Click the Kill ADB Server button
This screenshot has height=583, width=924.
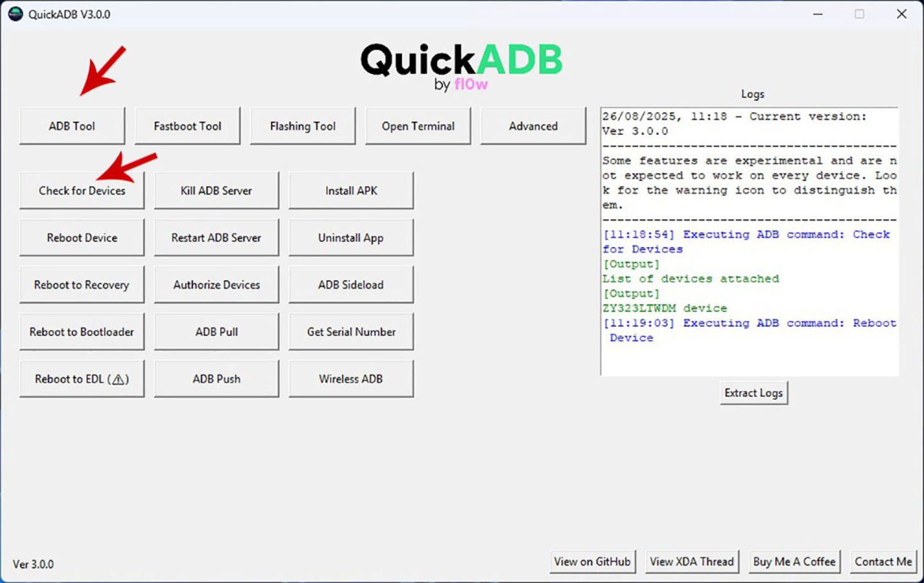coord(216,191)
